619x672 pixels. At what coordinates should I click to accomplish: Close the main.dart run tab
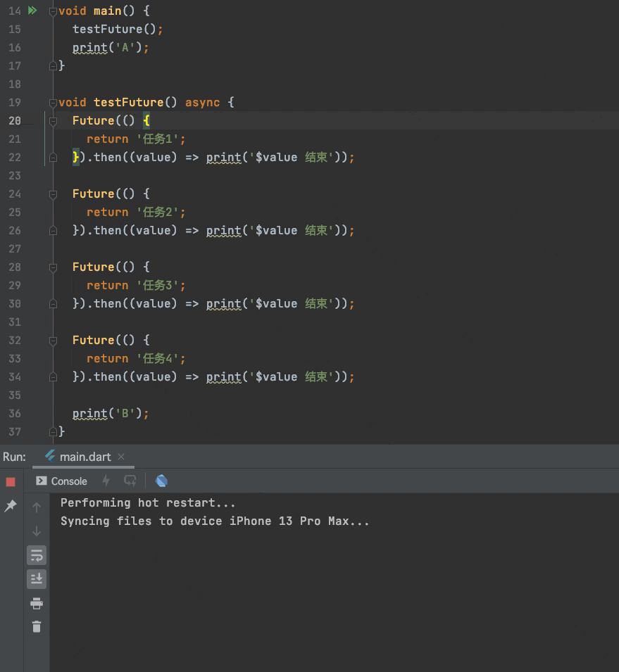[x=121, y=457]
